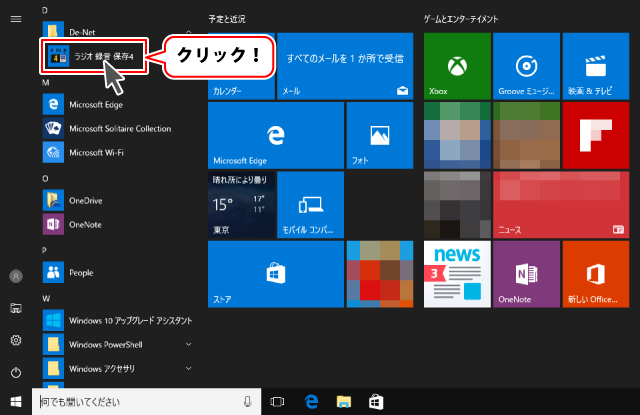Click the W letter header
The height and width of the screenshot is (415, 640).
pyautogui.click(x=46, y=299)
